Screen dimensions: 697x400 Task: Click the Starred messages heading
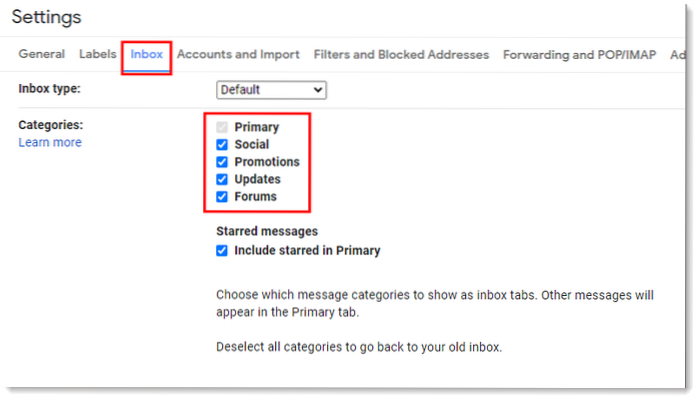click(x=267, y=231)
